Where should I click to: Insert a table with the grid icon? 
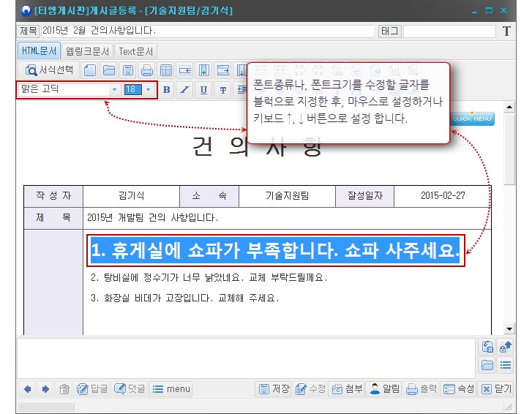click(166, 70)
